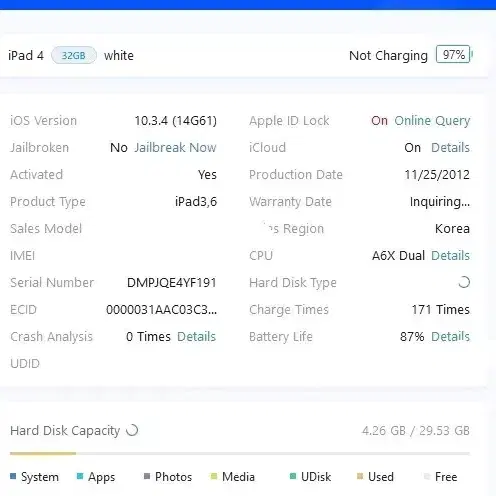Open Online Query for Apple ID Lock
This screenshot has width=496, height=496.
[432, 121]
